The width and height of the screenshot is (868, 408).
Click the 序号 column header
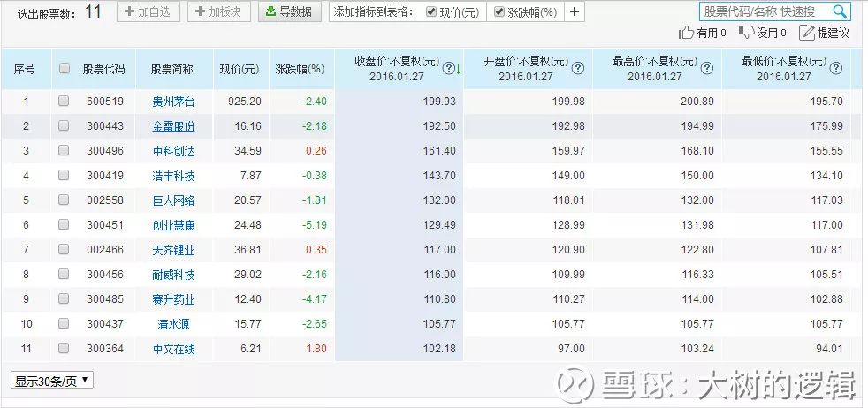[25, 69]
